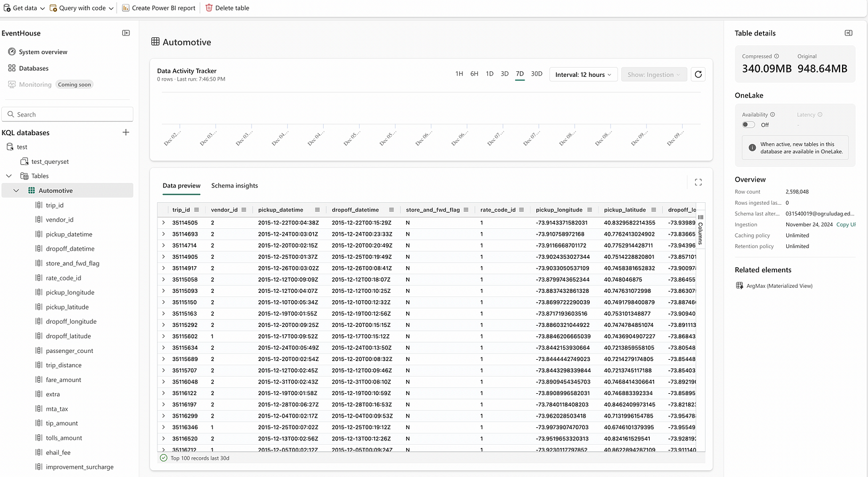The height and width of the screenshot is (477, 868).
Task: Add a new KQL database with plus icon
Action: 126,132
